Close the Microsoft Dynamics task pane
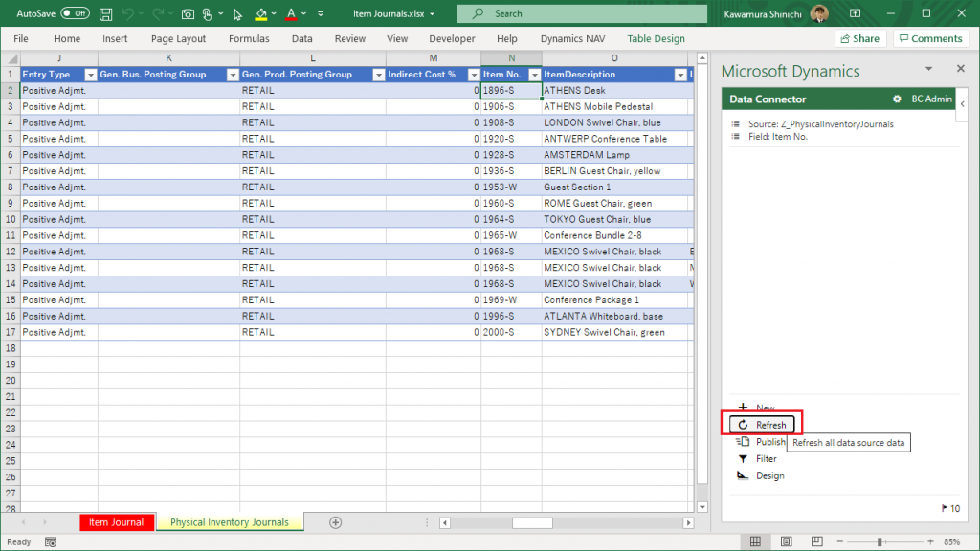This screenshot has width=980, height=551. [961, 69]
